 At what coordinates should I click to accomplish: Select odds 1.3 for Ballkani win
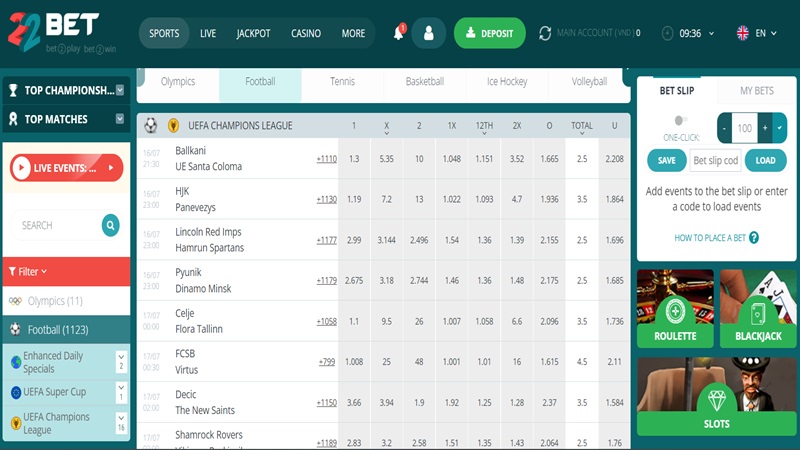[x=354, y=159]
